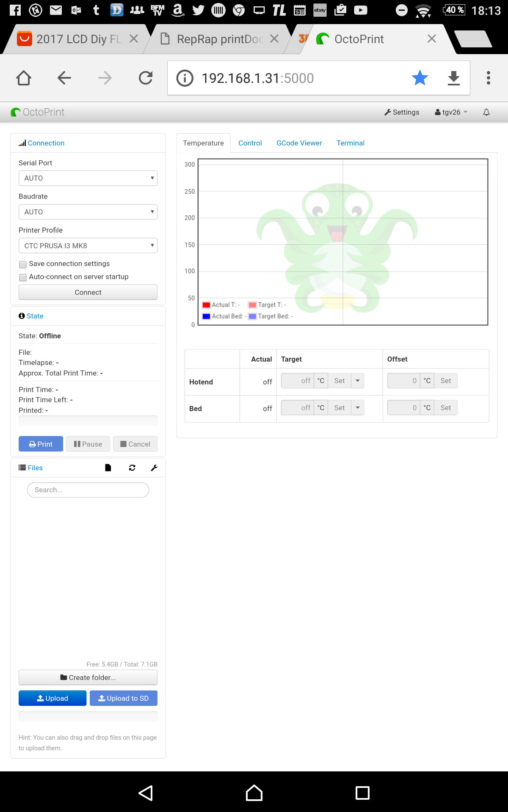The width and height of the screenshot is (508, 812).
Task: Click the Actual T red legend swatch
Action: tap(206, 305)
